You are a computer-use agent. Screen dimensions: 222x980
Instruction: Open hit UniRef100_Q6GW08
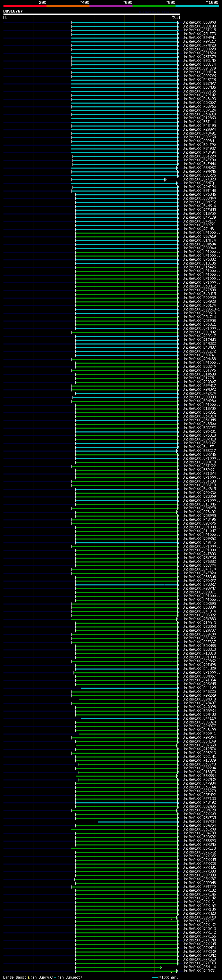(x=199, y=23)
